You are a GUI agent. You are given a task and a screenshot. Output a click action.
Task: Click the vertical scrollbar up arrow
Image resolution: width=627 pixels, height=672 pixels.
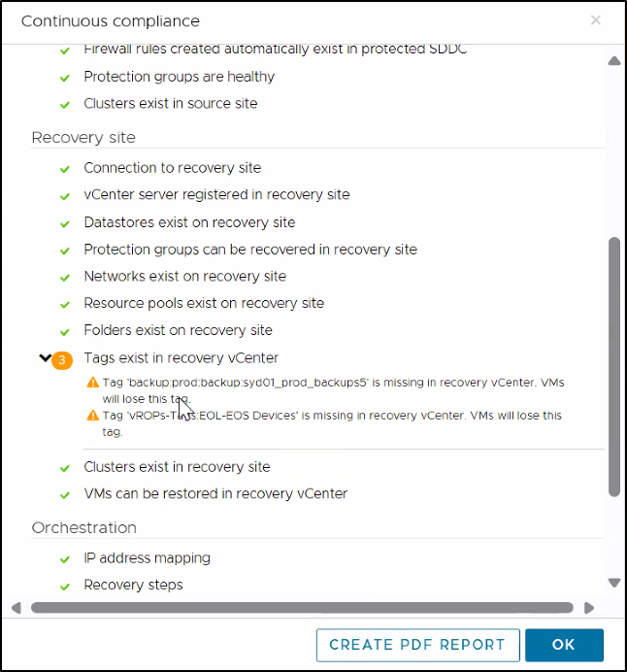(x=614, y=61)
